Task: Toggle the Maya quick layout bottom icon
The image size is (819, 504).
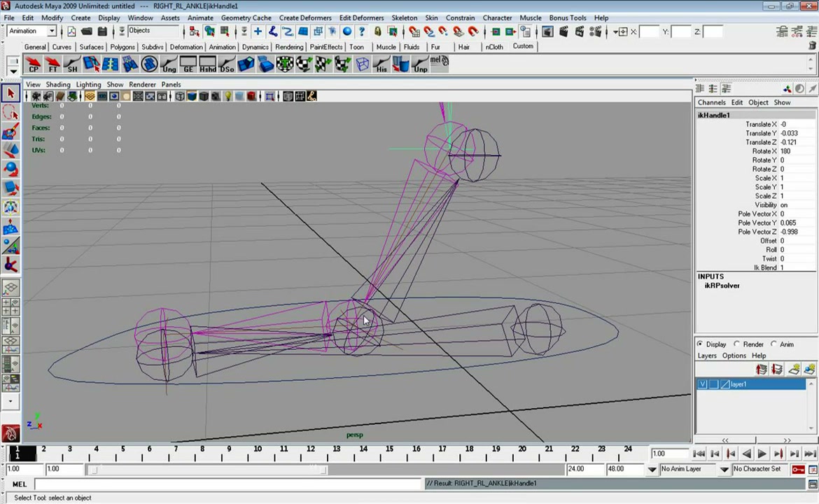Action: 10,433
